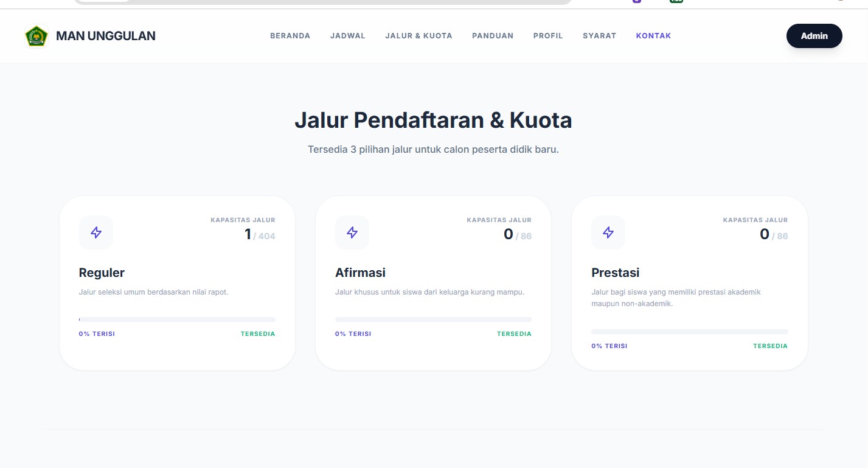This screenshot has width=868, height=468.
Task: Select JALUR & KUOTA in the navbar
Action: click(x=418, y=36)
